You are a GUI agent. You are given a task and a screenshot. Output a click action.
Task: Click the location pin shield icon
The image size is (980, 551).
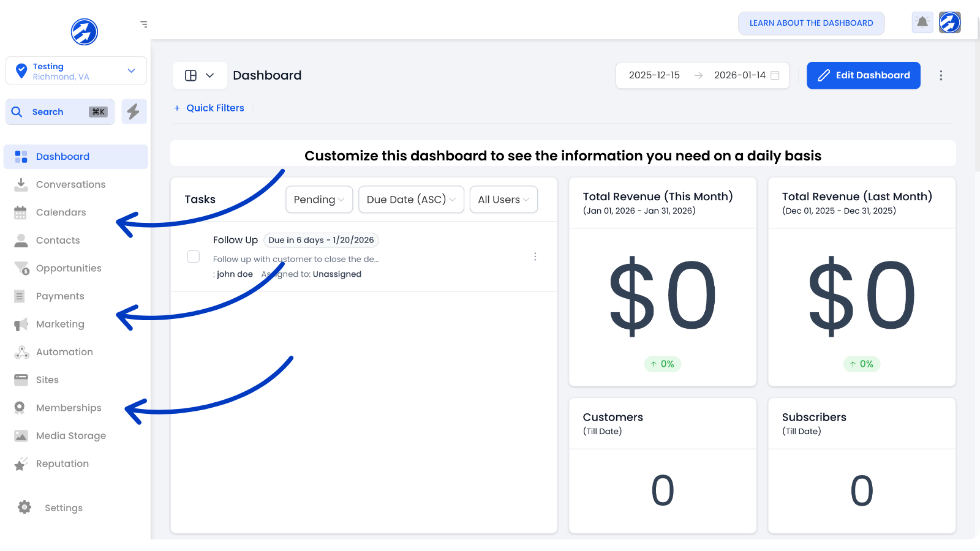click(21, 71)
